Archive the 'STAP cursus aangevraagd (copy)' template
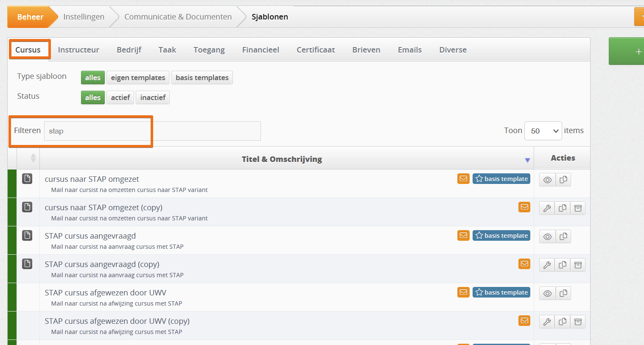 point(578,265)
